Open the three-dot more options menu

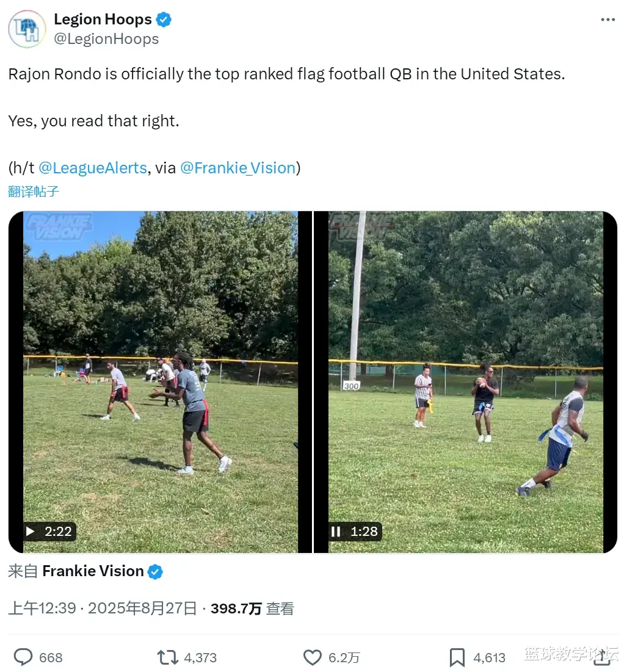607,20
